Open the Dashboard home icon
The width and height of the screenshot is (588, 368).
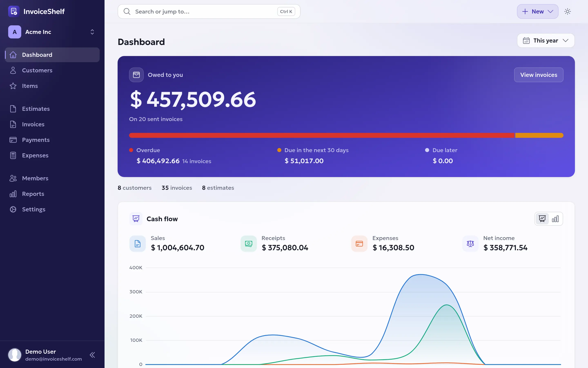[x=13, y=55]
